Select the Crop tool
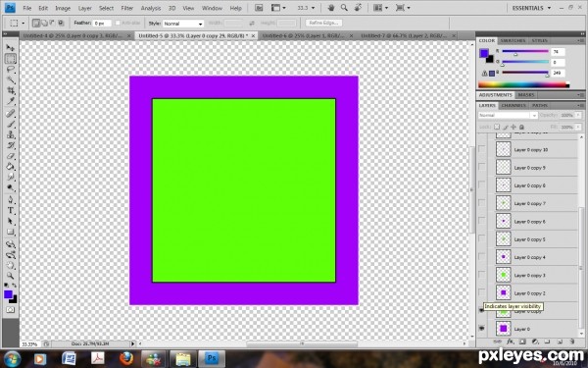The image size is (588, 368). tap(11, 90)
